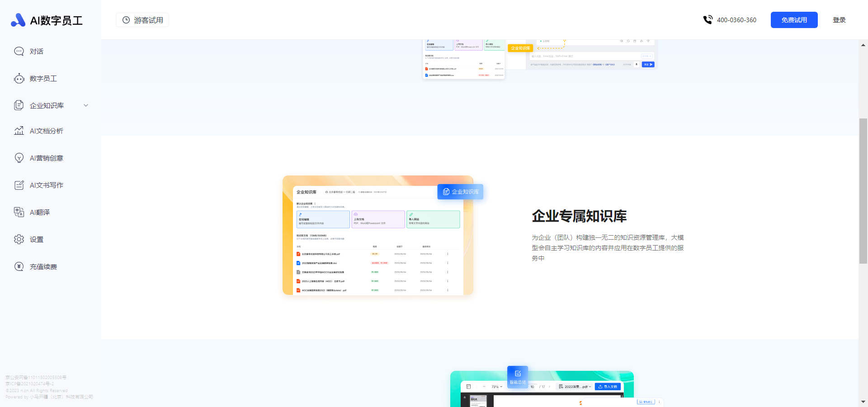
Task: Click the blue 免费试用 button
Action: pyautogui.click(x=794, y=20)
